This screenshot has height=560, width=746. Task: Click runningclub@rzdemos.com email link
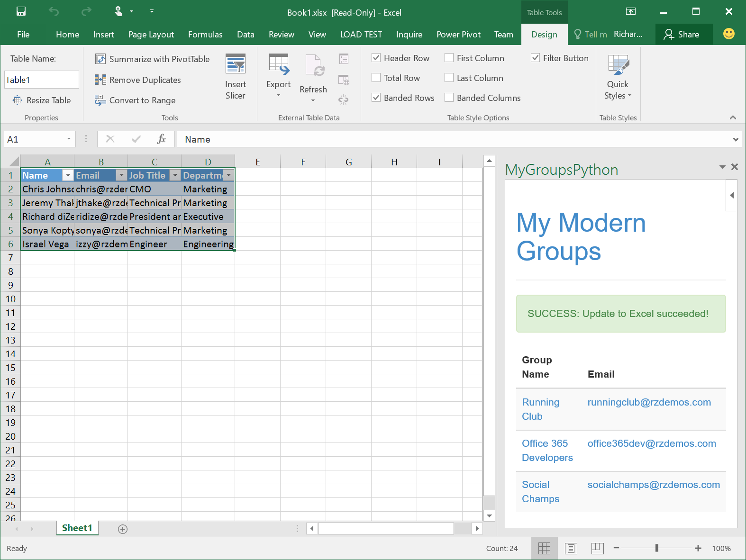tap(649, 402)
